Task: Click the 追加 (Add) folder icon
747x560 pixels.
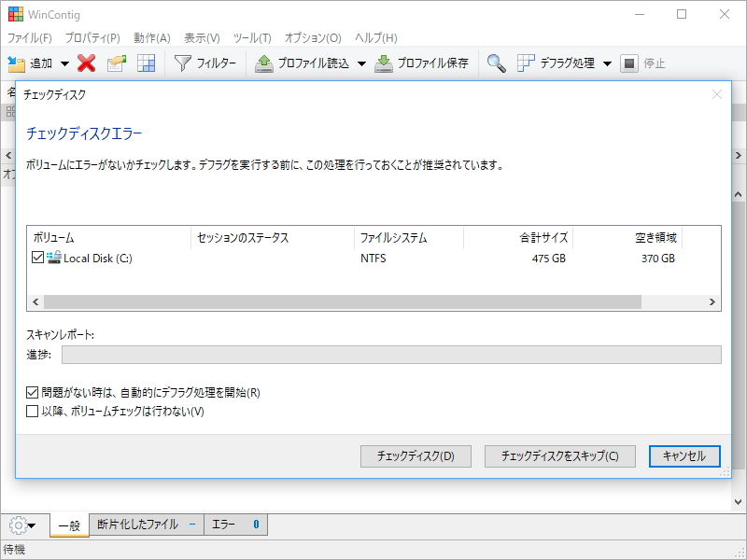Action: click(16, 63)
